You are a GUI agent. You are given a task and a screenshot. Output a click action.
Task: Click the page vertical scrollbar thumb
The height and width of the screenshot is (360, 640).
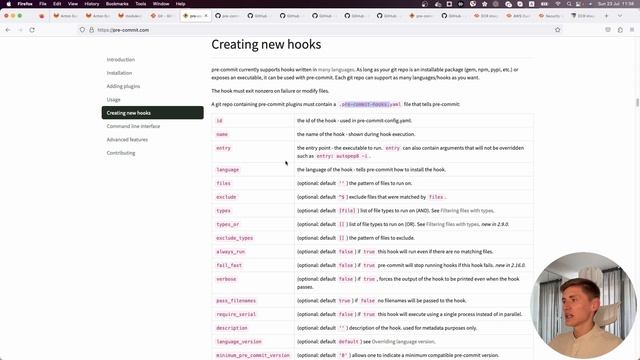coord(637,102)
